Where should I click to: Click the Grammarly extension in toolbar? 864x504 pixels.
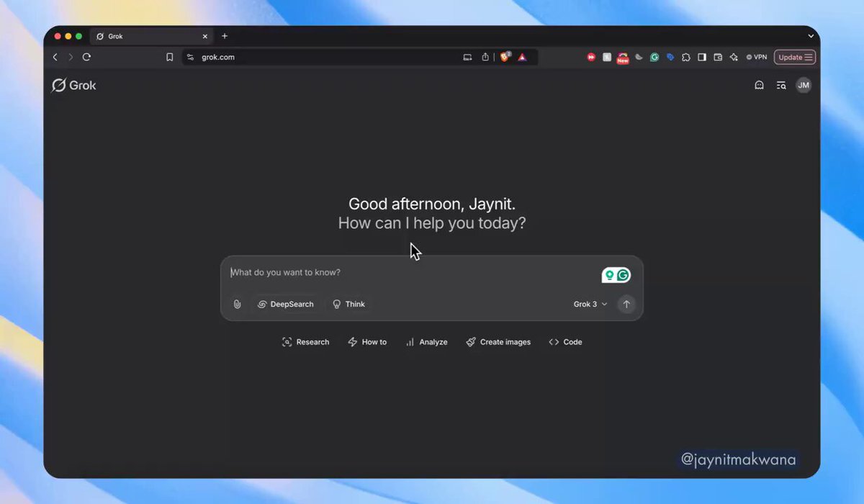tap(654, 57)
